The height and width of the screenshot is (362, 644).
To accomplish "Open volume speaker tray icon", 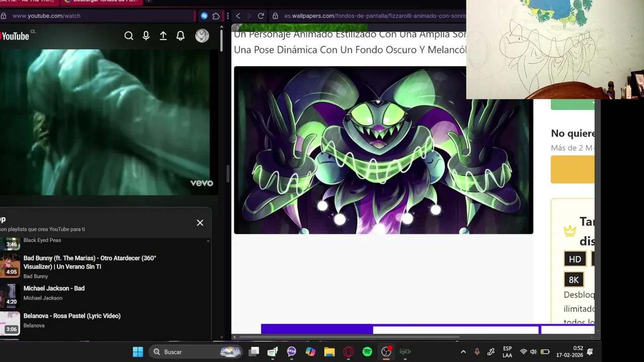I will point(533,352).
